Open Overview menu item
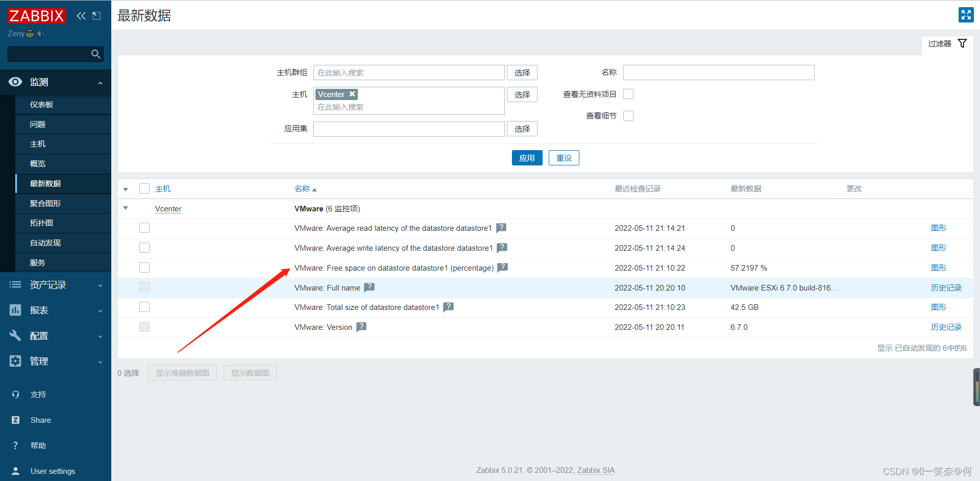The width and height of the screenshot is (980, 481). click(x=63, y=163)
